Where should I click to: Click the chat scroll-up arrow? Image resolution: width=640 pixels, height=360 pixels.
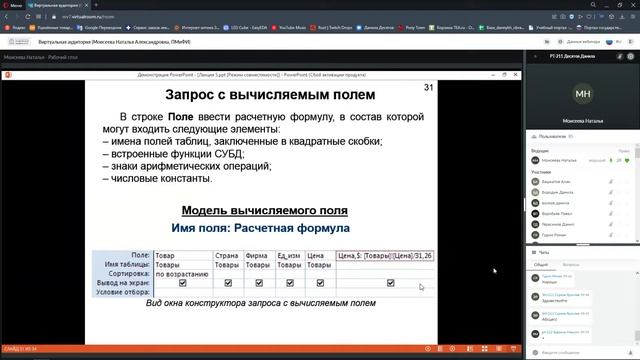638,273
